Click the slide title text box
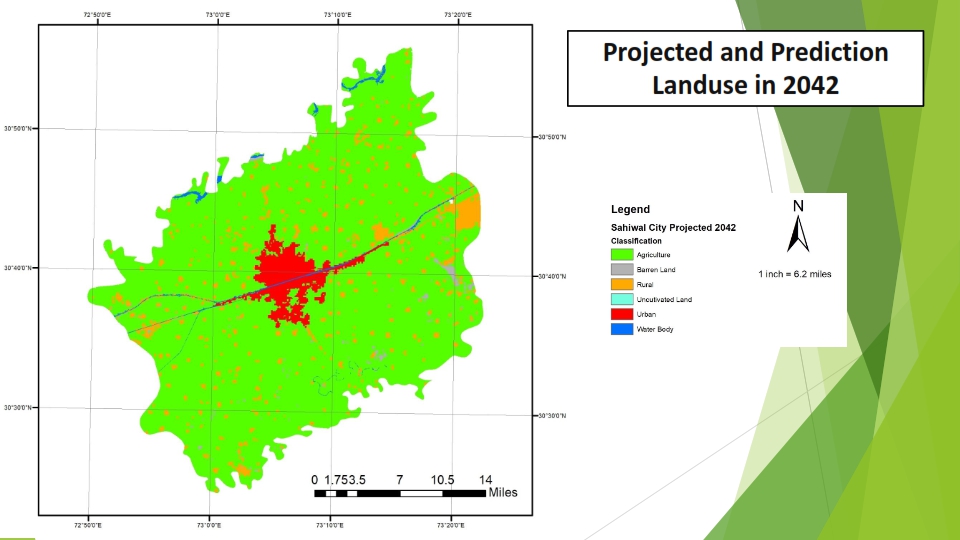The height and width of the screenshot is (540, 960). 745,68
